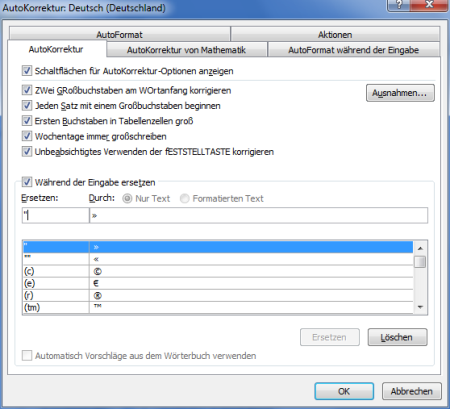Confirm with the OK button
The height and width of the screenshot is (409, 450).
(344, 391)
